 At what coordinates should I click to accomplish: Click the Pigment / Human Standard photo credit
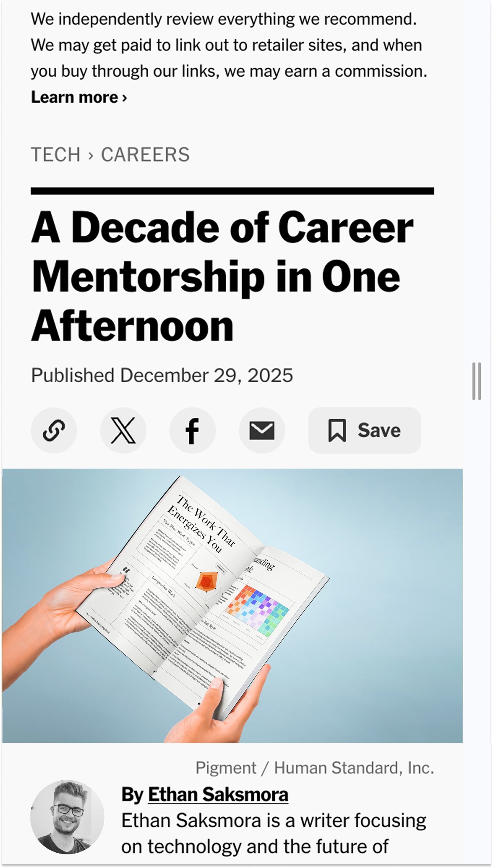(x=315, y=768)
